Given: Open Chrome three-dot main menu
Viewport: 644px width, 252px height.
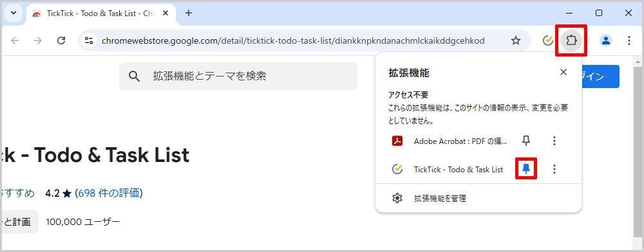Looking at the screenshot, I should point(629,40).
